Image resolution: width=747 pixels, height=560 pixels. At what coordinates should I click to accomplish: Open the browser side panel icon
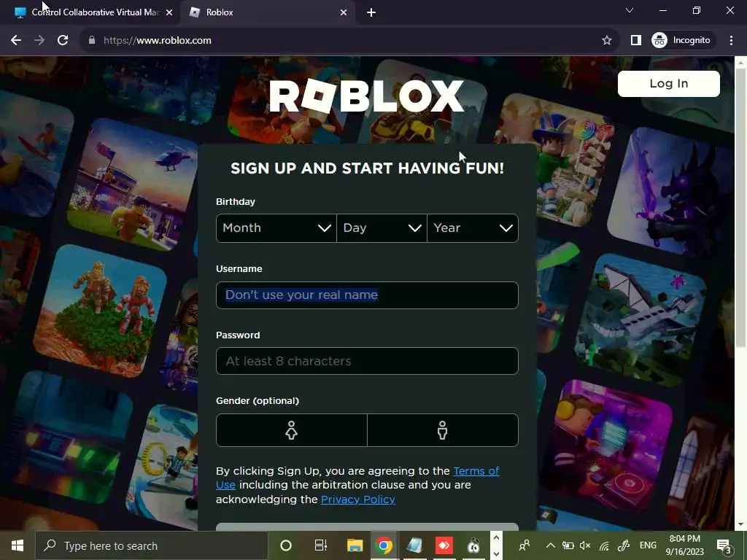(636, 41)
